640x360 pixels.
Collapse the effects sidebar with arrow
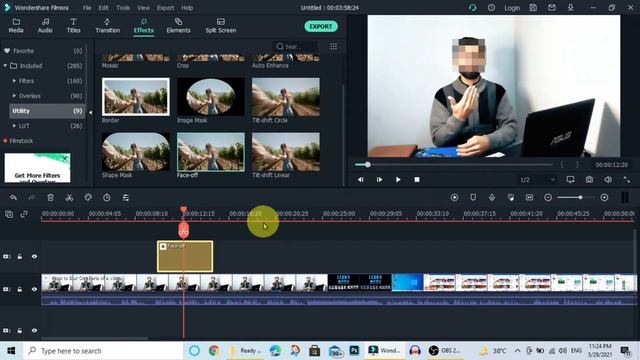(91, 112)
